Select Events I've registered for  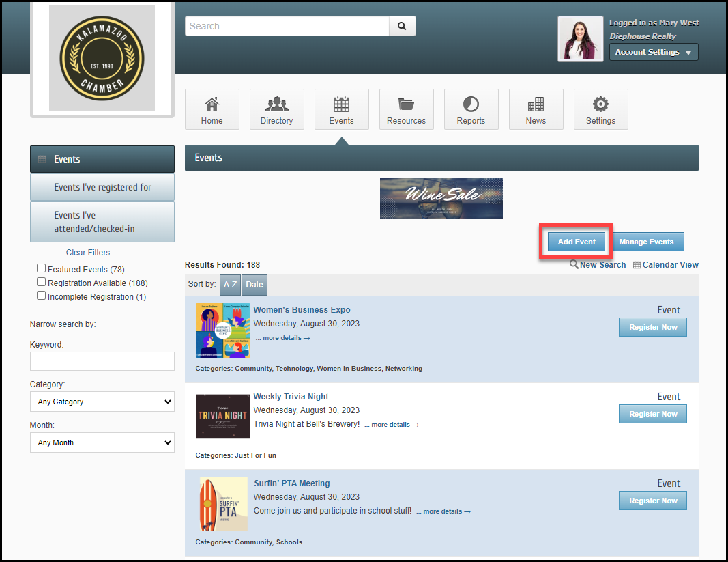[x=102, y=187]
